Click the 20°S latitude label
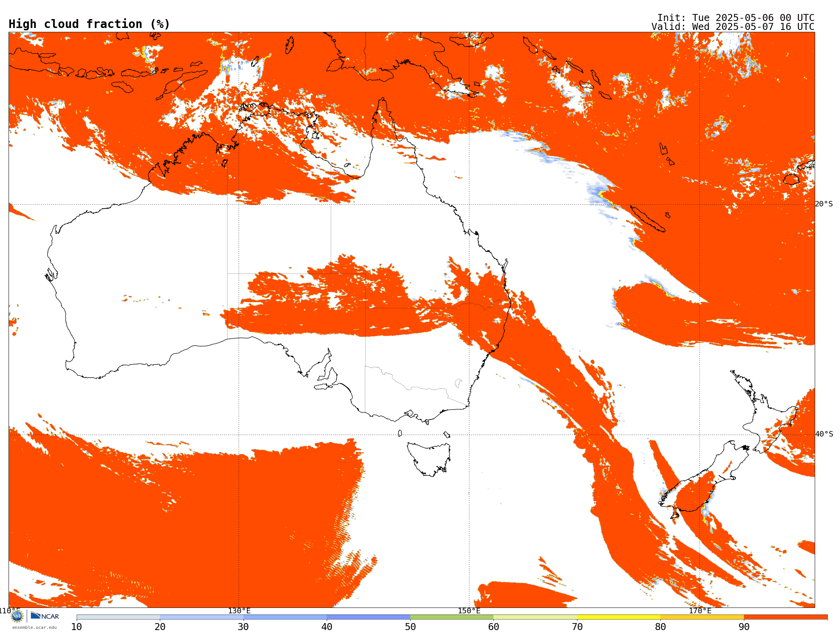 tap(824, 204)
